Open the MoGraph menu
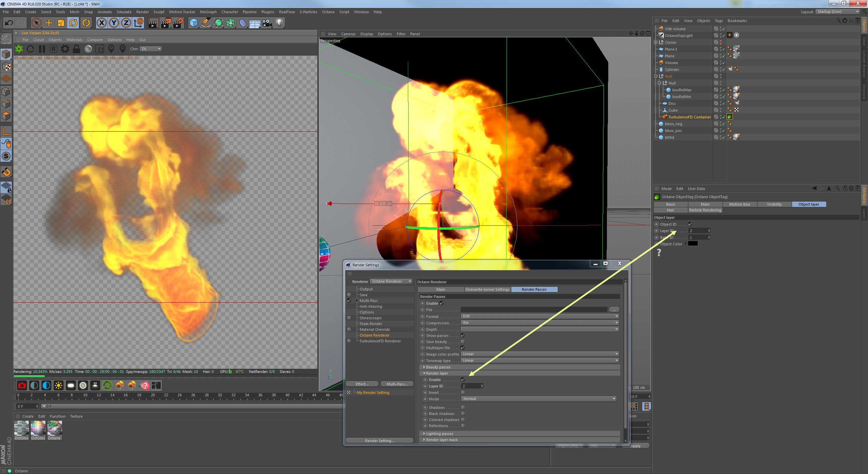The height and width of the screenshot is (474, 868). tap(208, 12)
